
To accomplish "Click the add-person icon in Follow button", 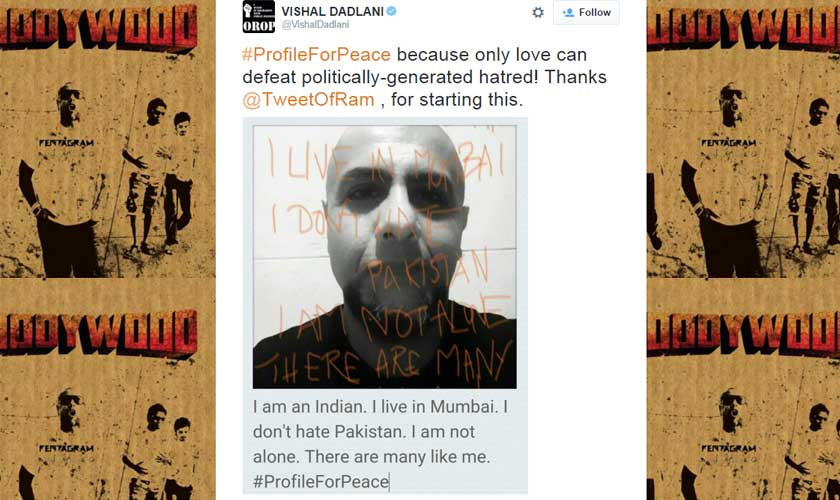I will click(568, 12).
